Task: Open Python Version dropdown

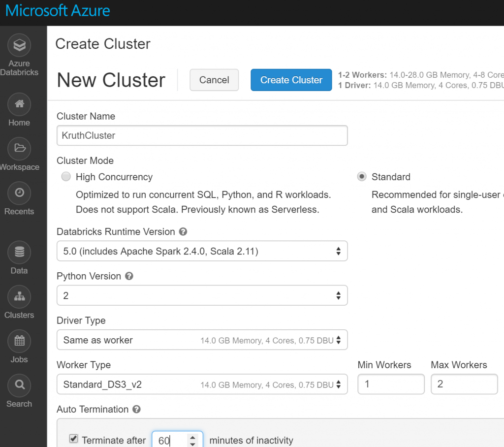Action: point(202,295)
